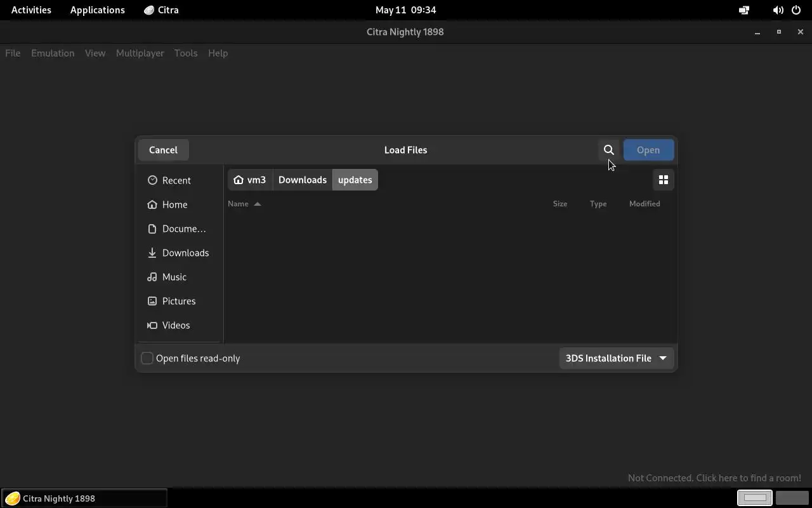Click Not Connected find a room status
Screen dimensions: 812x508
(x=714, y=478)
